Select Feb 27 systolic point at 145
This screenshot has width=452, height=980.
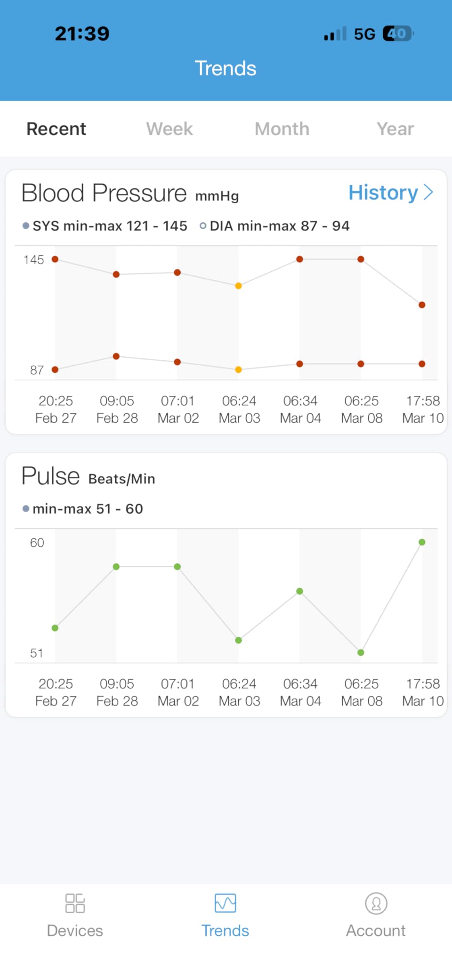coord(55,259)
